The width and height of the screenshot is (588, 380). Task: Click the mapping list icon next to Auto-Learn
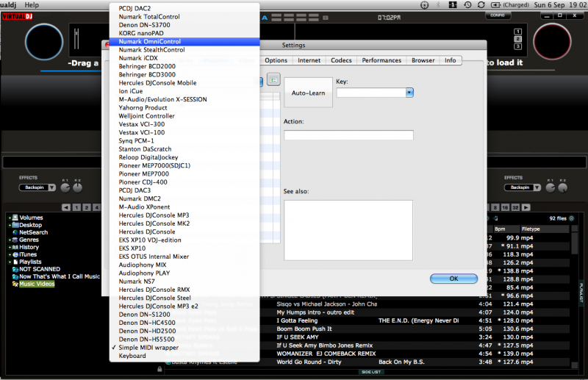273,79
